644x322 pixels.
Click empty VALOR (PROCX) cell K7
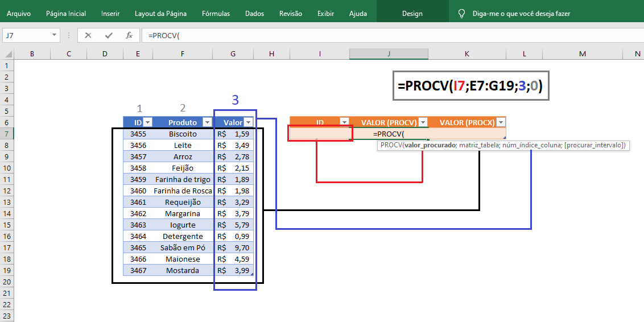point(467,134)
